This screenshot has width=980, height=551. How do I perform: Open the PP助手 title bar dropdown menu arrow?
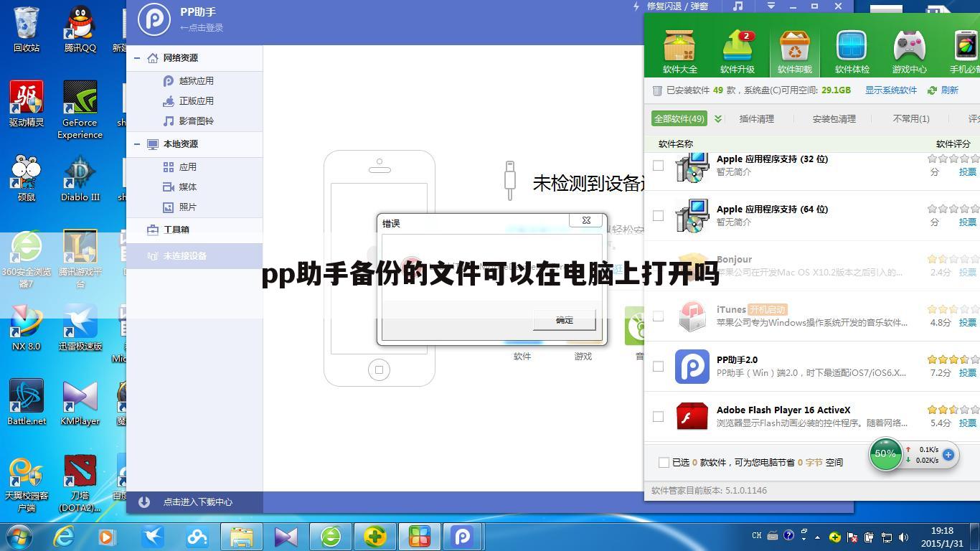pos(771,6)
